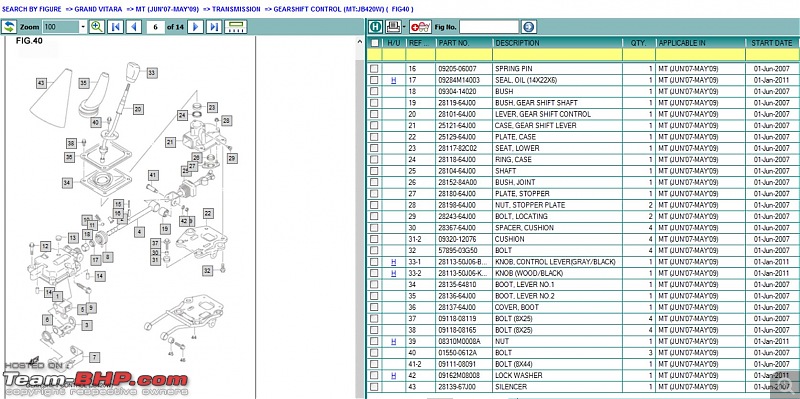Open H link for NUT 08310M0008A row
Image resolution: width=800 pixels, height=399 pixels.
pyautogui.click(x=393, y=341)
